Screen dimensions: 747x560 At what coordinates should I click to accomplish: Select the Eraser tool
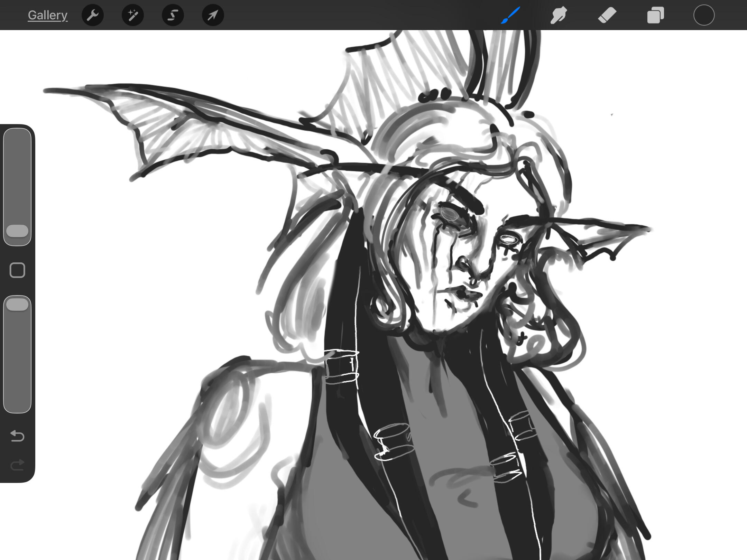(607, 15)
